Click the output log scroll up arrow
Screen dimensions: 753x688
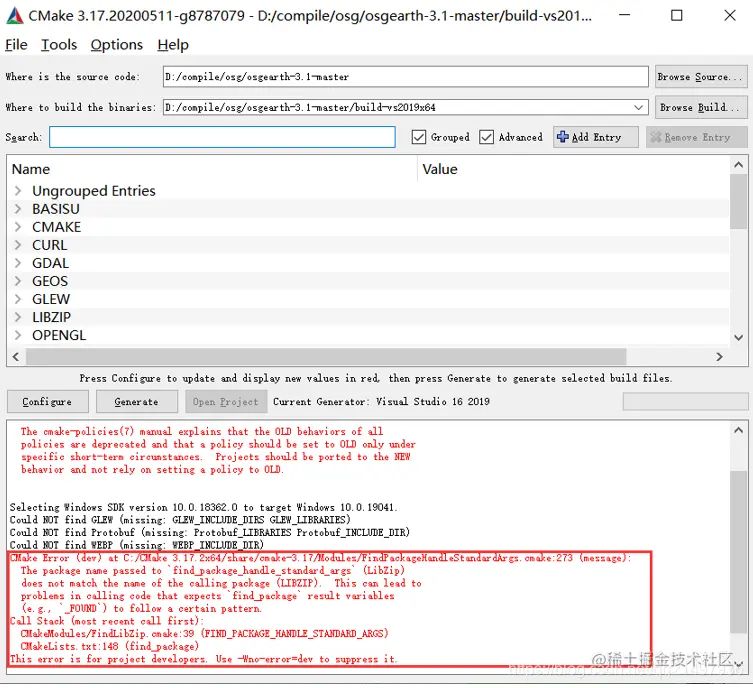[x=739, y=430]
